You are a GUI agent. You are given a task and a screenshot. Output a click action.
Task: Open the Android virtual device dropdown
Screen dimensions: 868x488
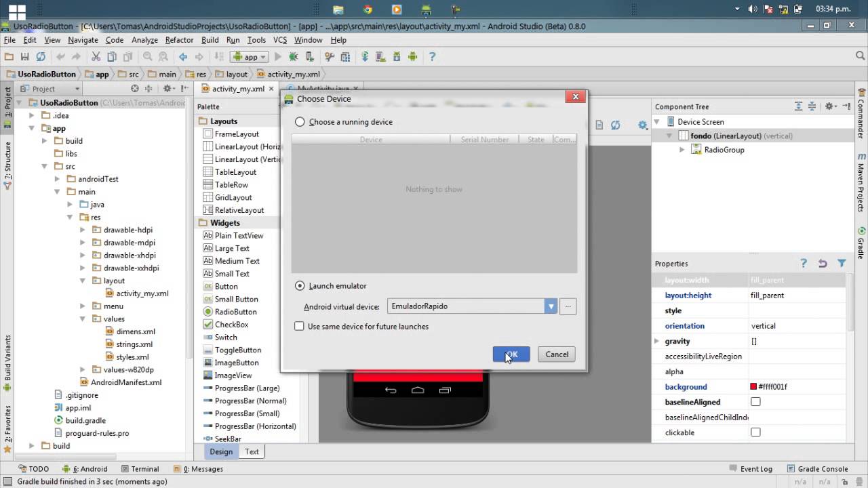551,306
